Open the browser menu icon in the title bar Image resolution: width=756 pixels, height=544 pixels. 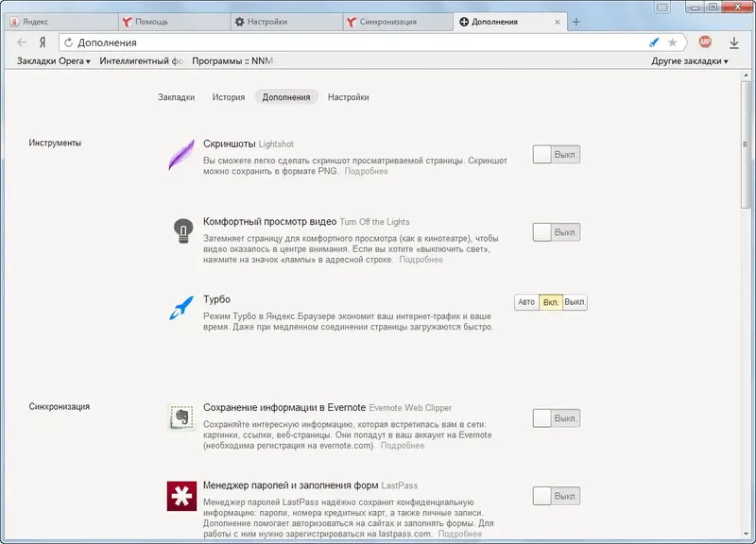click(x=662, y=8)
